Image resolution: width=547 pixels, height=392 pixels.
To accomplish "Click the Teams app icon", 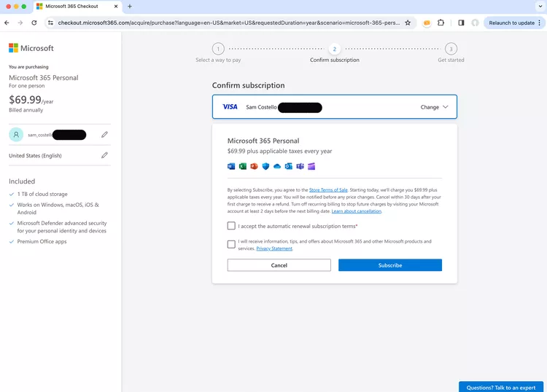I will click(300, 166).
